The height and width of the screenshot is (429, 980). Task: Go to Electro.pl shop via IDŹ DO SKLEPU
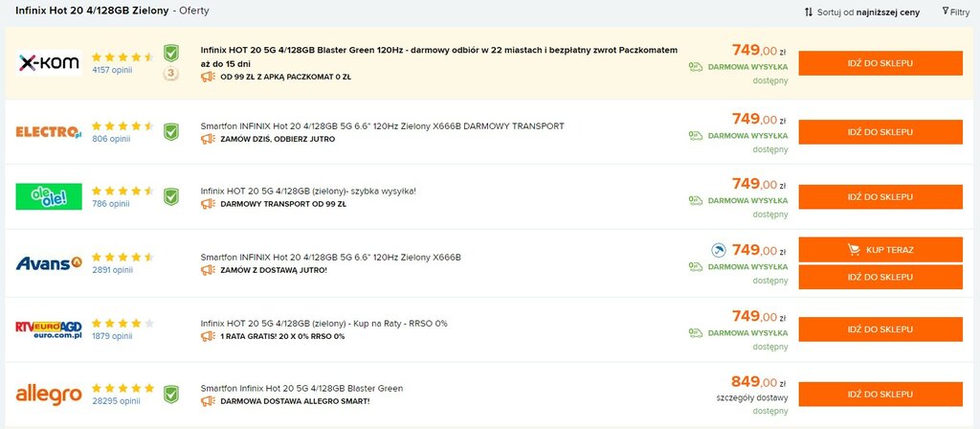(880, 132)
